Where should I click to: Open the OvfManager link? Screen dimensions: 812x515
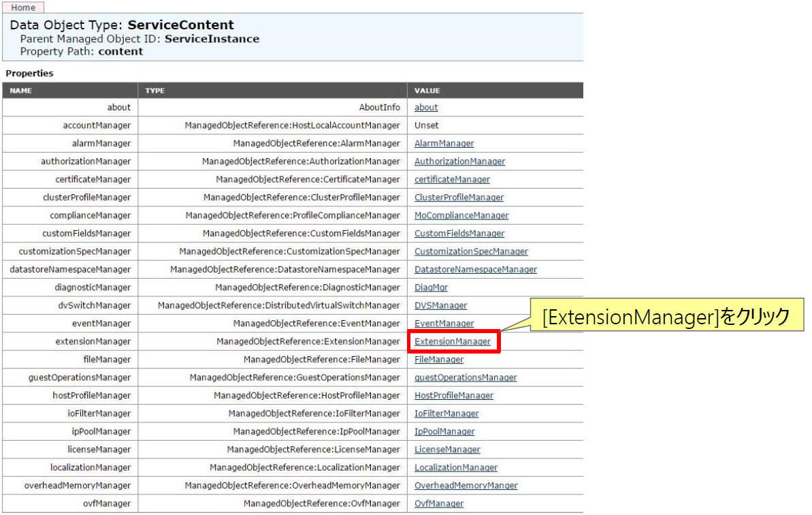click(439, 503)
